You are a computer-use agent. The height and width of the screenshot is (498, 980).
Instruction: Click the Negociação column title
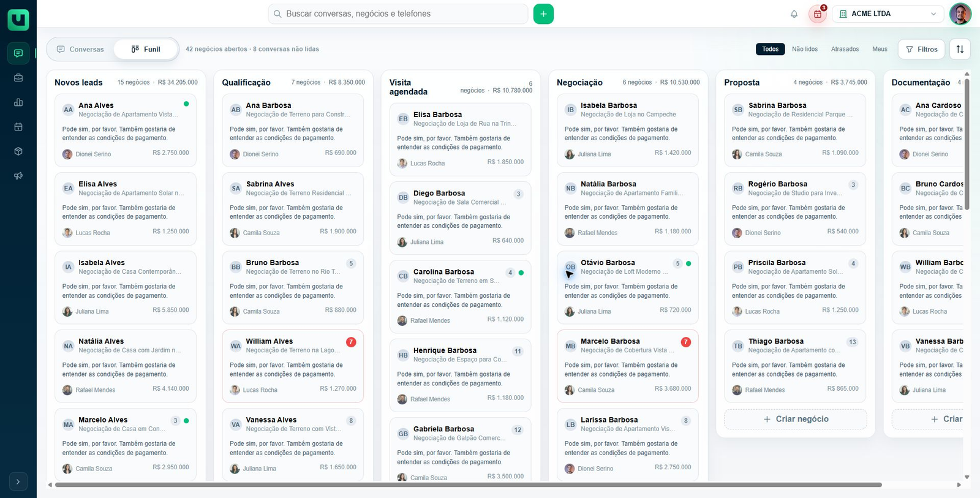579,83
